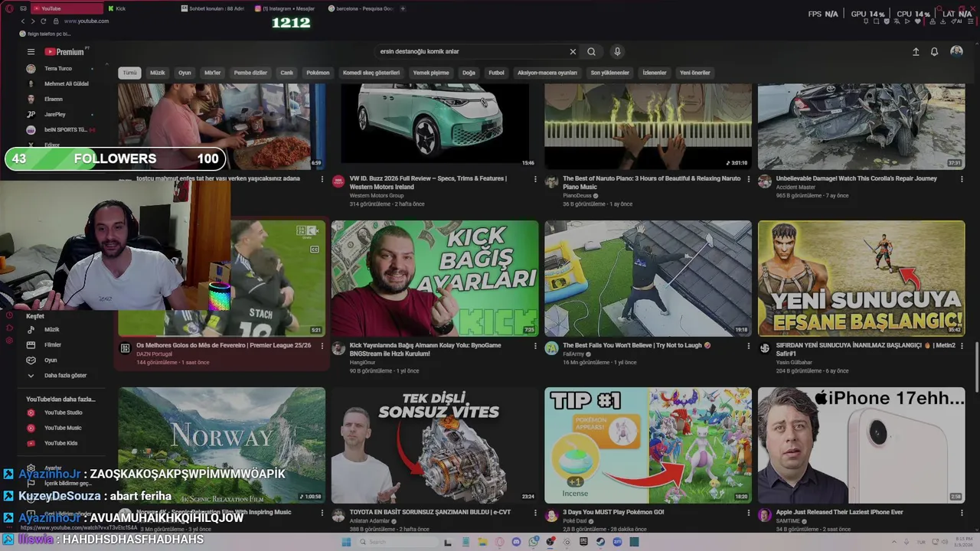Open the Mehmet Ali Güldal subscription
The width and height of the screenshot is (980, 551).
click(x=66, y=84)
